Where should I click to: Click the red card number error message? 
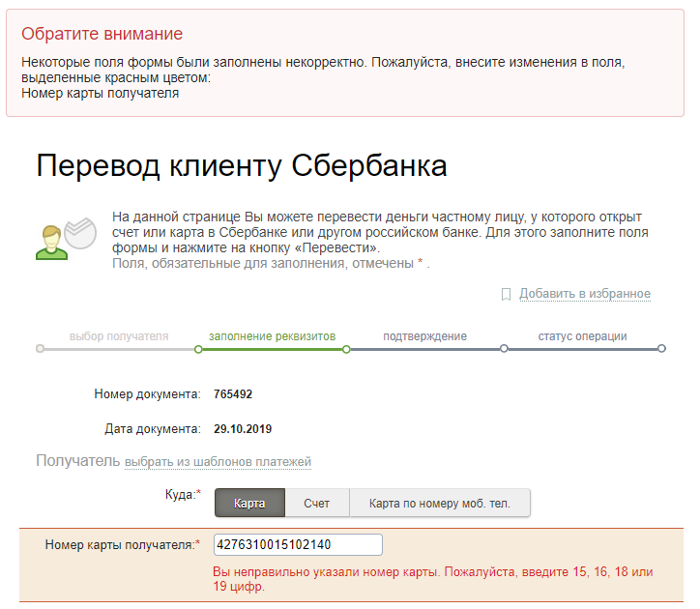coord(433,579)
